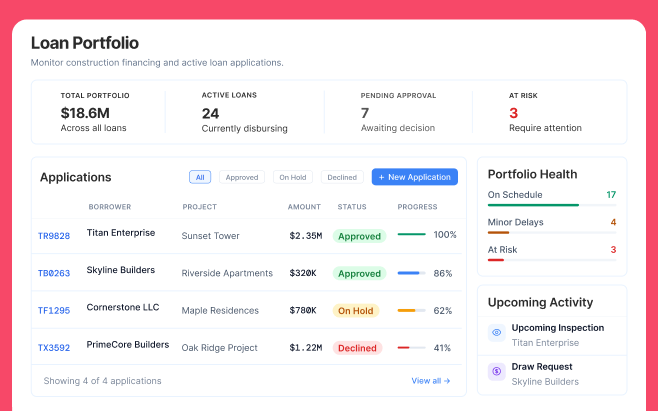
Task: Click the Riverside Apartments project cell
Action: click(x=227, y=273)
